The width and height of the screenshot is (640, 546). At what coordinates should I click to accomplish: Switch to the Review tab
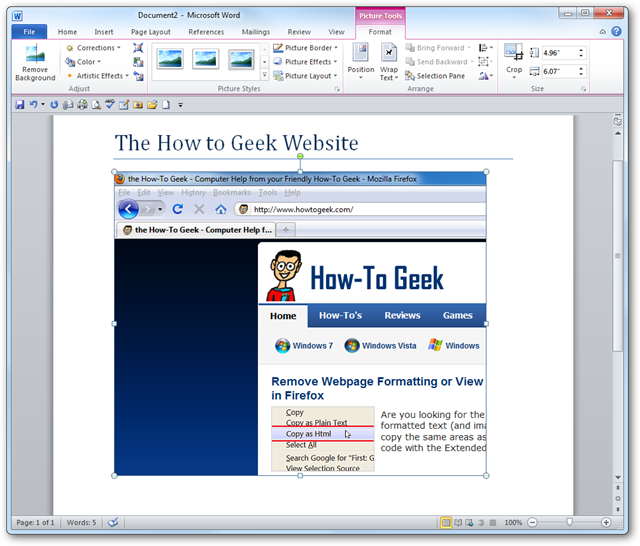(x=299, y=32)
